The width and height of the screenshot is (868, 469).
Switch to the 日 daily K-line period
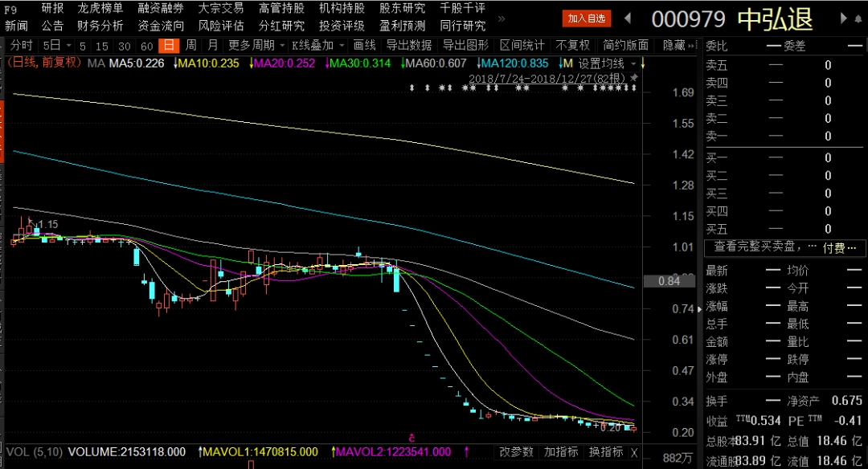169,46
